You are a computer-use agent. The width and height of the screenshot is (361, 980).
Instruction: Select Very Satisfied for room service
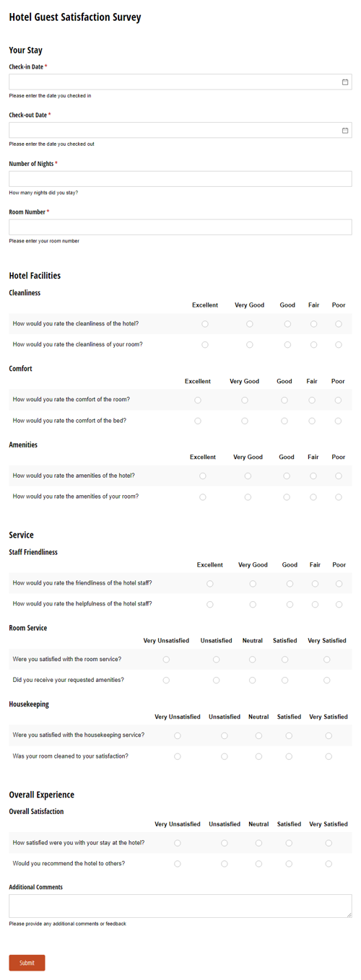tap(327, 660)
